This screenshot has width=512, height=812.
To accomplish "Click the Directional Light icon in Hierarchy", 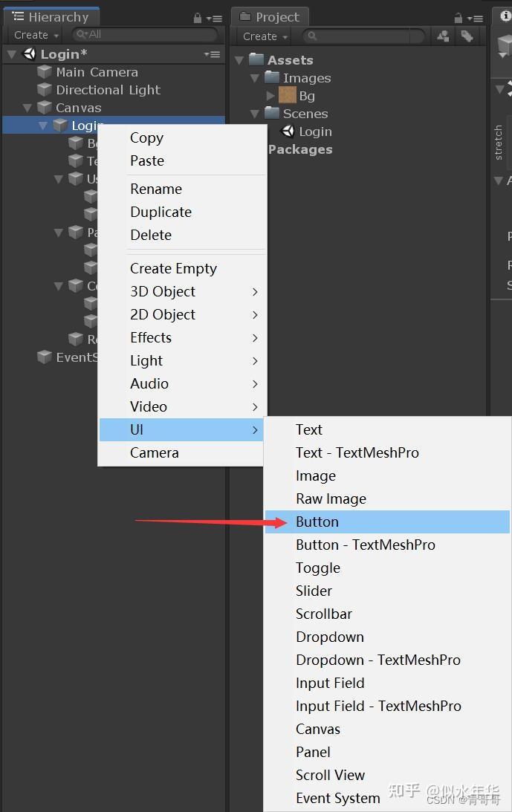I will click(45, 89).
